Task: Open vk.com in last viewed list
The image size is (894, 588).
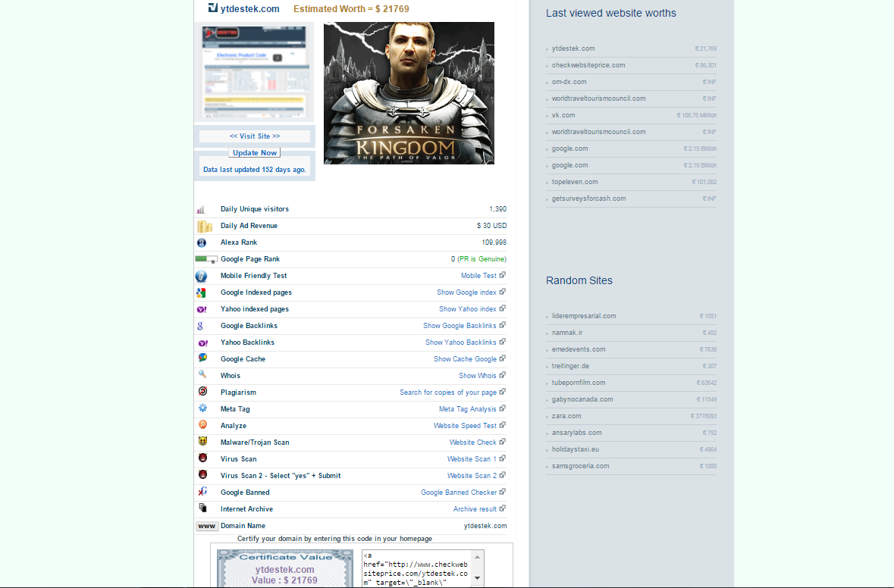Action: [x=563, y=115]
